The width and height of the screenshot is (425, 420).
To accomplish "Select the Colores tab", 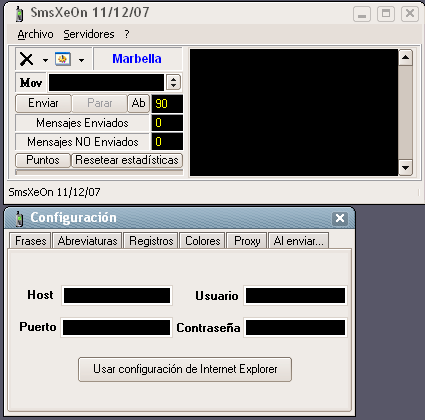I will [203, 241].
